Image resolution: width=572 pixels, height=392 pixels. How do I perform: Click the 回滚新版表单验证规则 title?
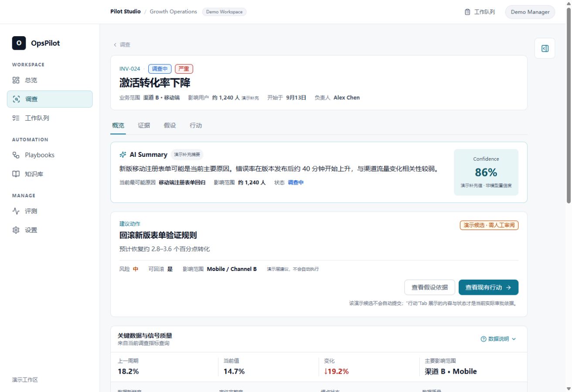click(x=158, y=235)
